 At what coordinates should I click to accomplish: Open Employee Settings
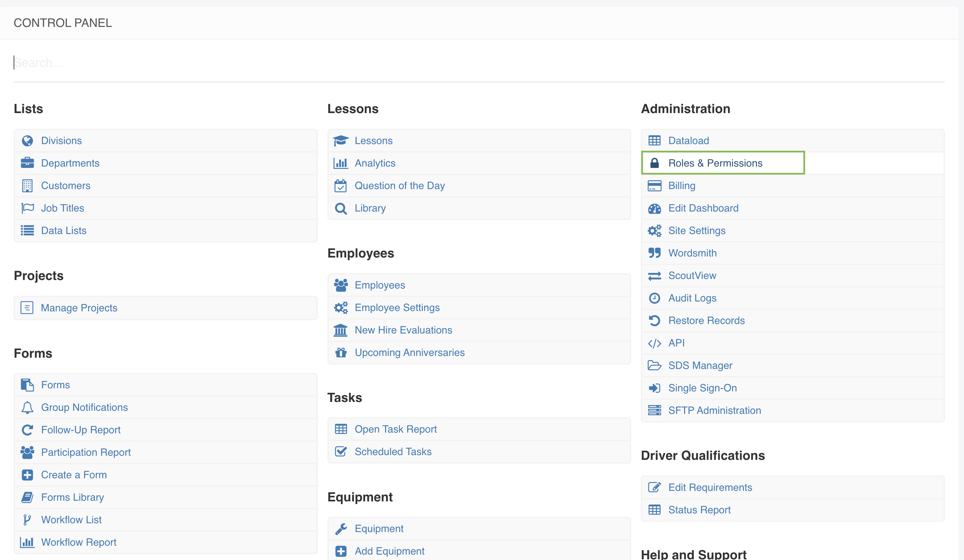[x=397, y=308]
